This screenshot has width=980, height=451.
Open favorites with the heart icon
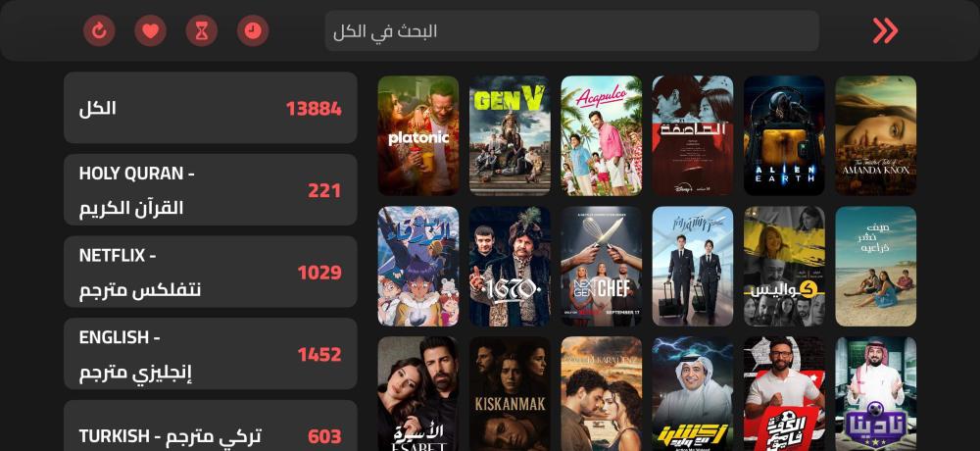[x=151, y=30]
